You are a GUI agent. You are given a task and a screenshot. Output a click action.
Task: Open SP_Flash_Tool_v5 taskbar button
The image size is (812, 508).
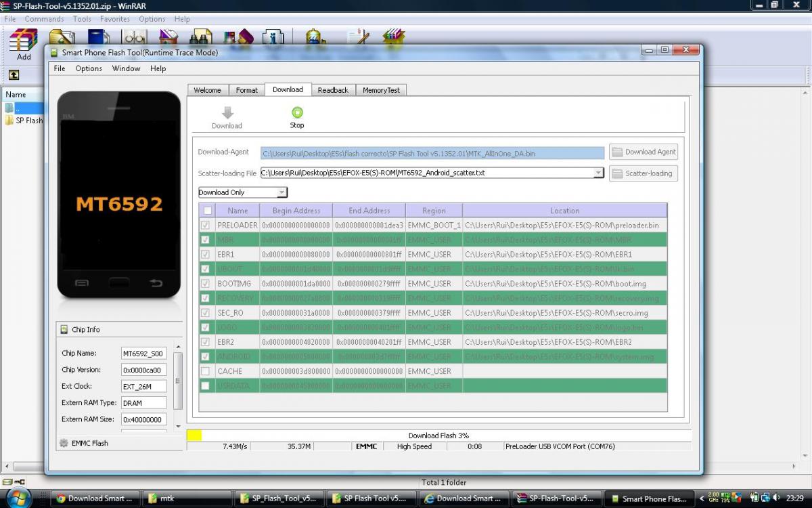[279, 499]
